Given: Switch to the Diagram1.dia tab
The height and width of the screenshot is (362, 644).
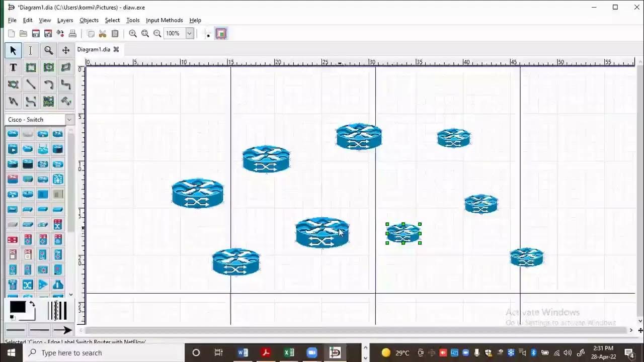Looking at the screenshot, I should [94, 49].
